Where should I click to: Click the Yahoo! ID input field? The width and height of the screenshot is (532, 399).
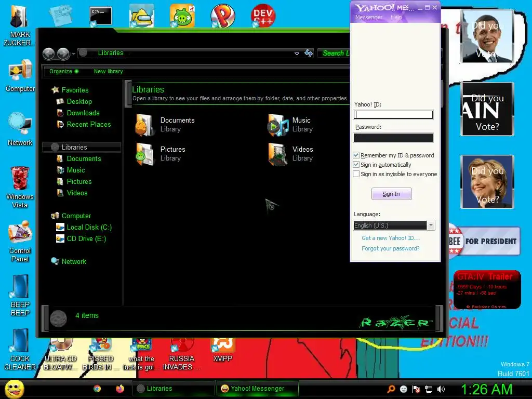(393, 115)
